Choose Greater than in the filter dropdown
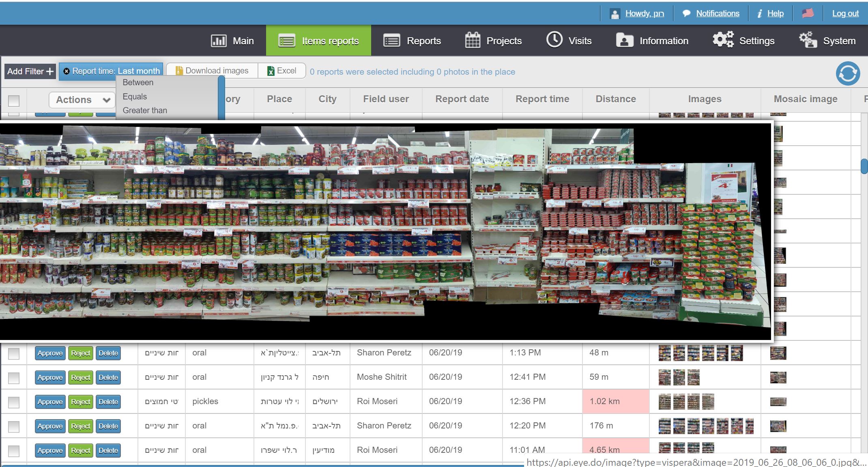The width and height of the screenshot is (868, 467). pos(145,110)
